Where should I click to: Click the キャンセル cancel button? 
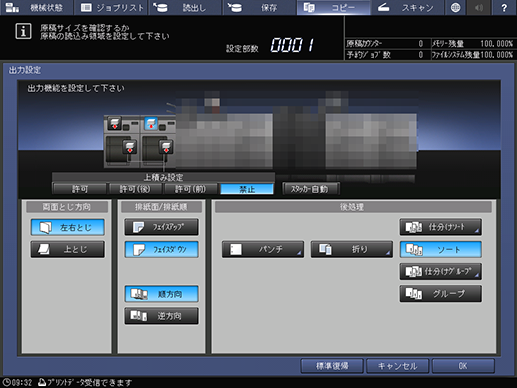pyautogui.click(x=397, y=366)
